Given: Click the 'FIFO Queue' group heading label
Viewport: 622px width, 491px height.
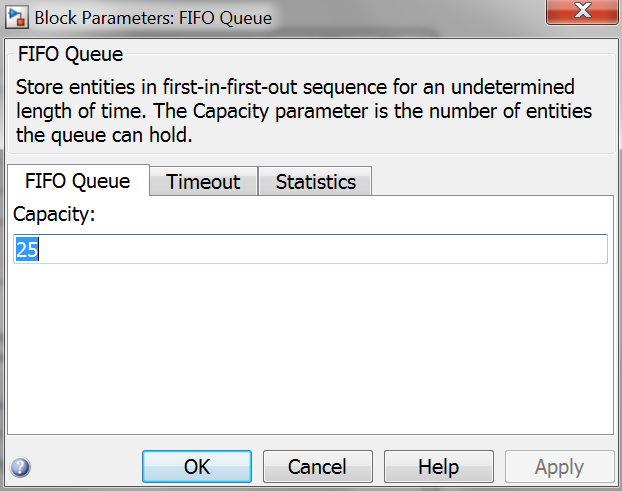Looking at the screenshot, I should click(71, 54).
